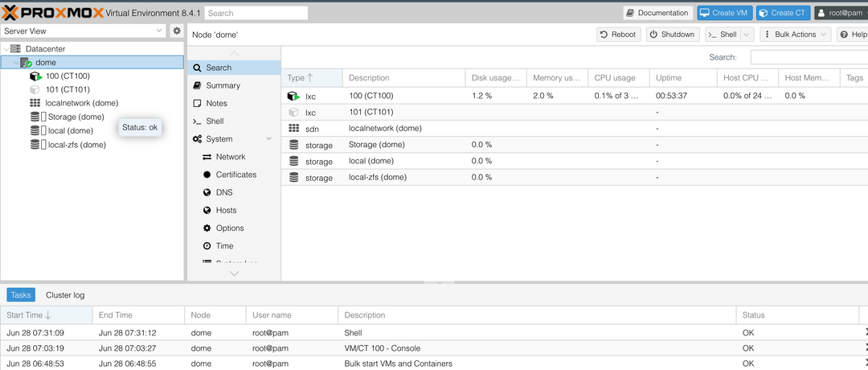Image resolution: width=868 pixels, height=370 pixels.
Task: Open the Certificates icon in the sidebar
Action: click(207, 175)
